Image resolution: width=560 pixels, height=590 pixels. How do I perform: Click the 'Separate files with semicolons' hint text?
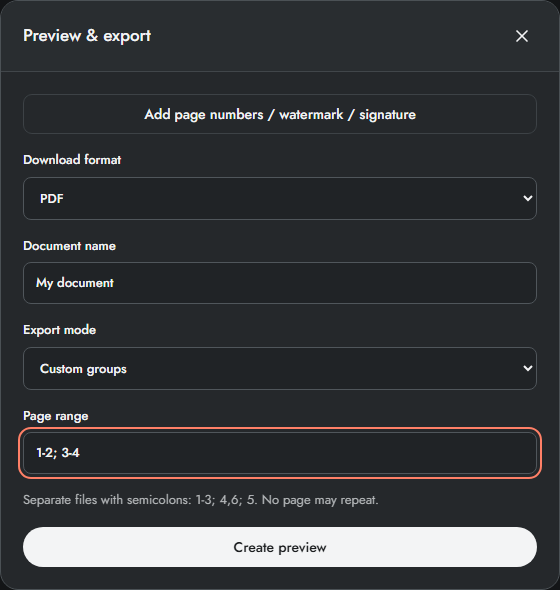(201, 500)
